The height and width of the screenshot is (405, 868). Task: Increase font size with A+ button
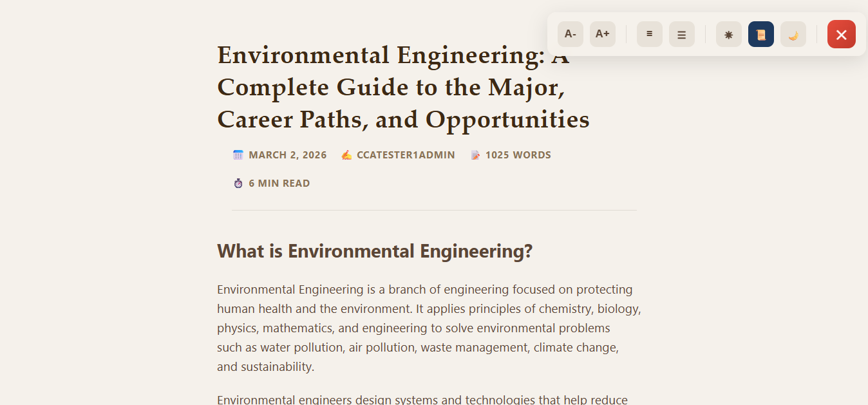click(602, 34)
